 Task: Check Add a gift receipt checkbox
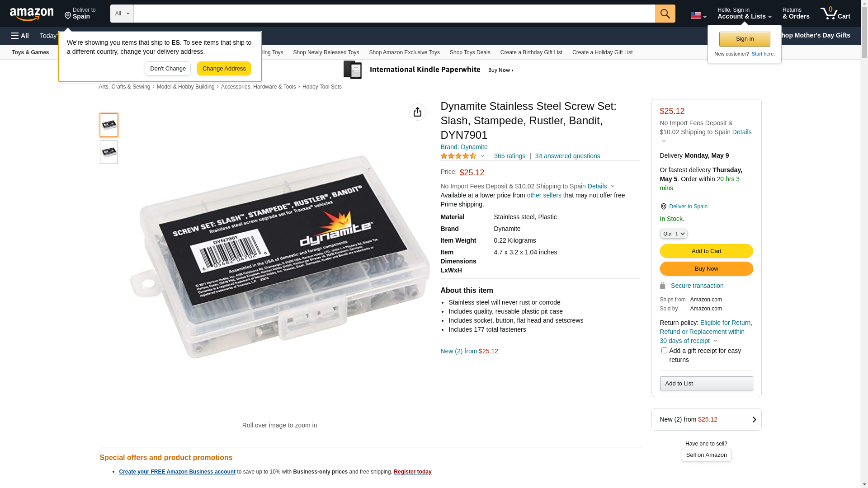(664, 351)
